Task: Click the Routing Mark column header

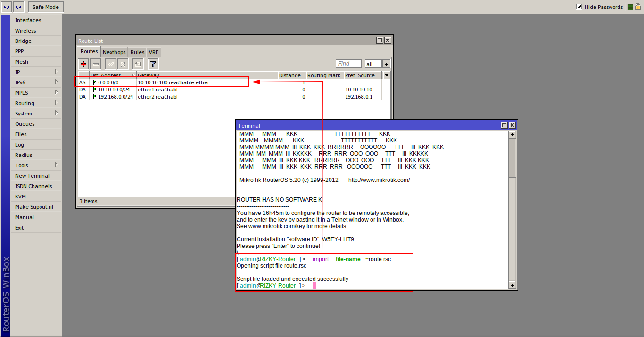Action: point(325,75)
